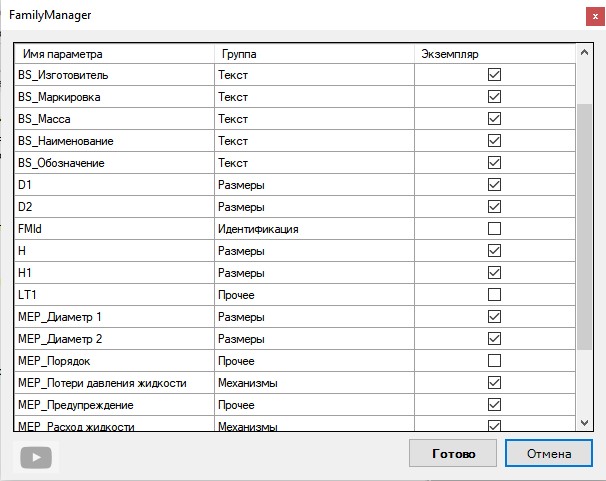606x481 pixels.
Task: Click the Группа column header
Action: pos(314,53)
